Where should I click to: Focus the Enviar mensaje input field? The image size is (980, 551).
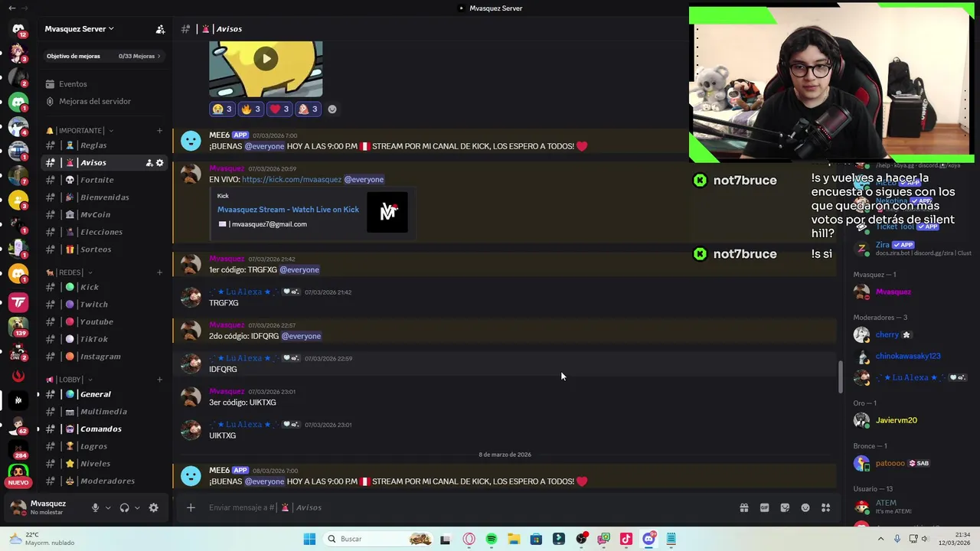467,507
